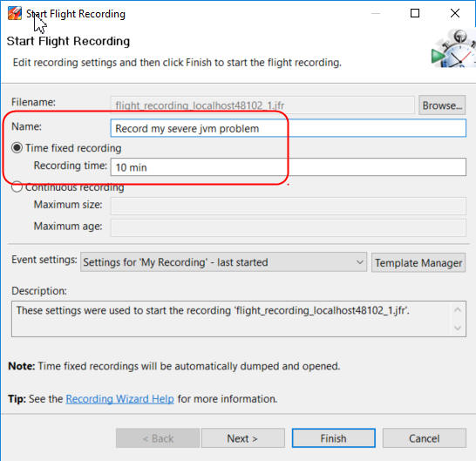Viewport: 476px width, 461px height.
Task: Click the Filename text field
Action: pos(262,105)
